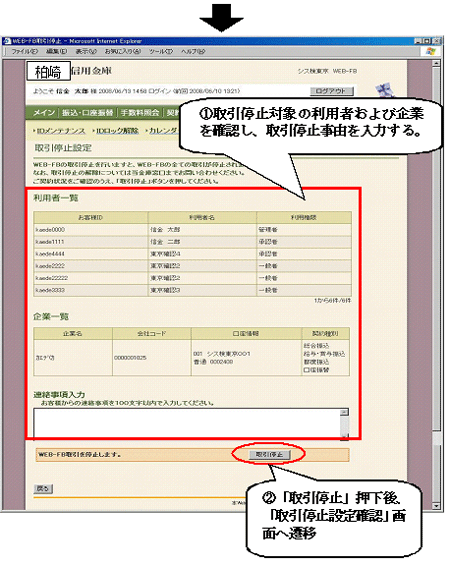The width and height of the screenshot is (450, 565).
Task: Click the 企業名 column header
Action: tap(73, 334)
